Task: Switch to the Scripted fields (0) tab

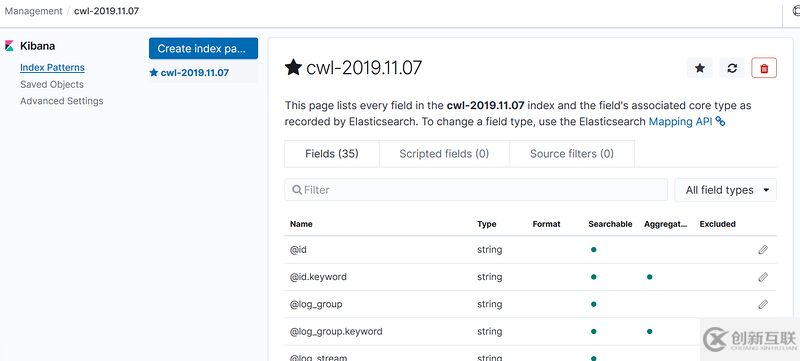Action: click(x=444, y=154)
